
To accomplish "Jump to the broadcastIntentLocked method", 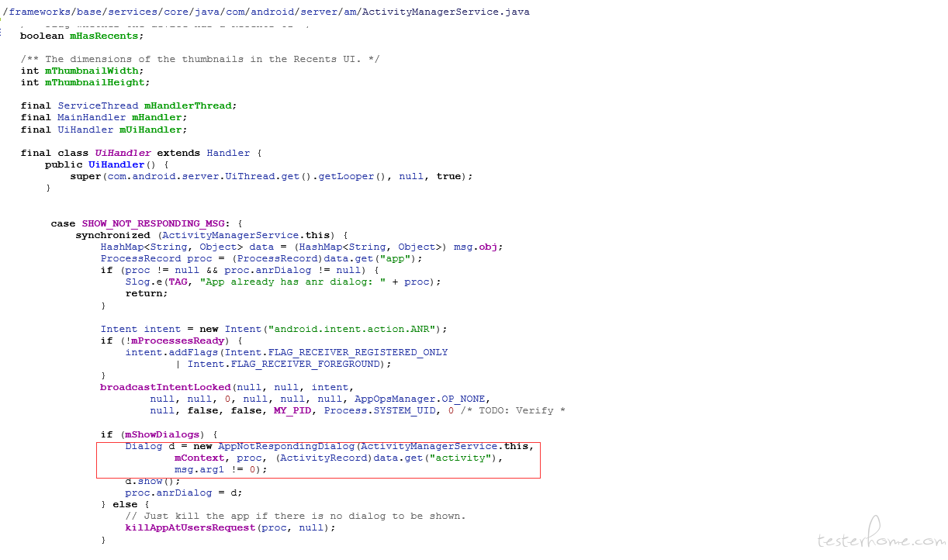I will point(166,387).
